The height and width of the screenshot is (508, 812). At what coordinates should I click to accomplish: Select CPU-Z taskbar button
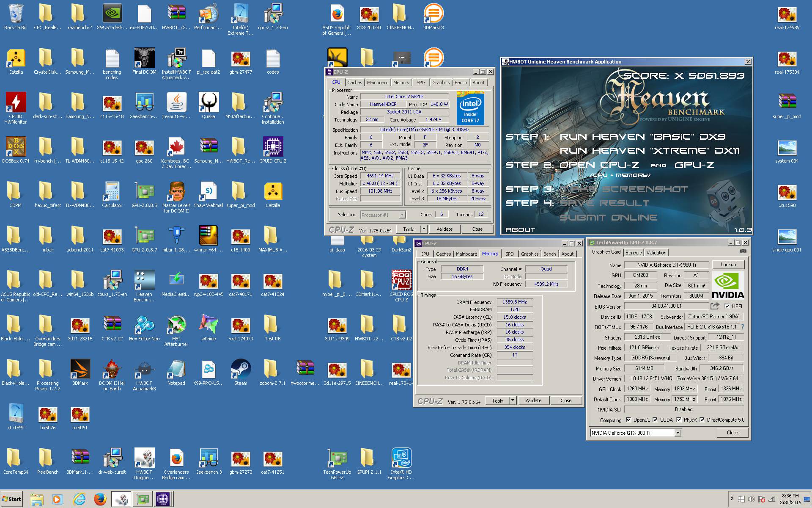pyautogui.click(x=162, y=500)
